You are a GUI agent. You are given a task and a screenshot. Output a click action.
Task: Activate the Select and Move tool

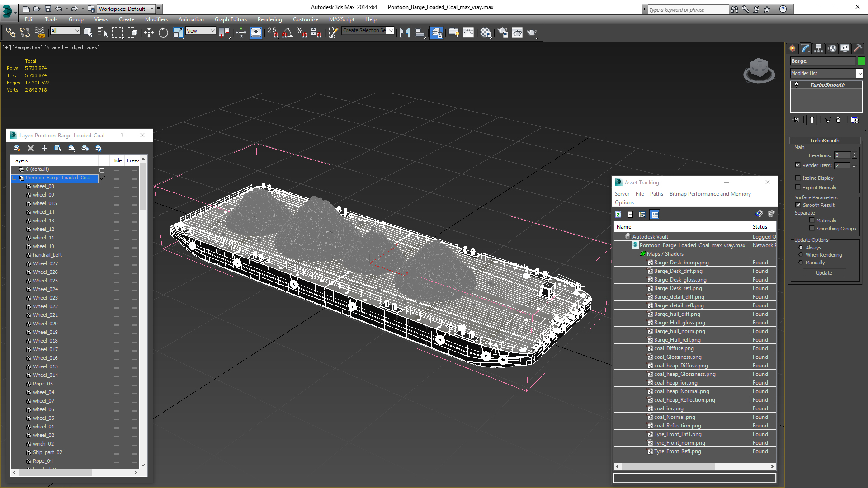click(149, 32)
